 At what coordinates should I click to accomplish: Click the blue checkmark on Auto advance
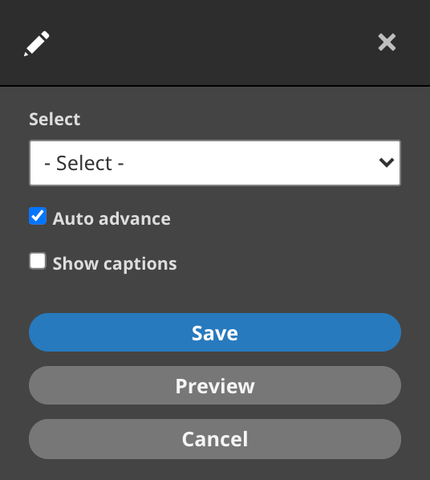38,216
